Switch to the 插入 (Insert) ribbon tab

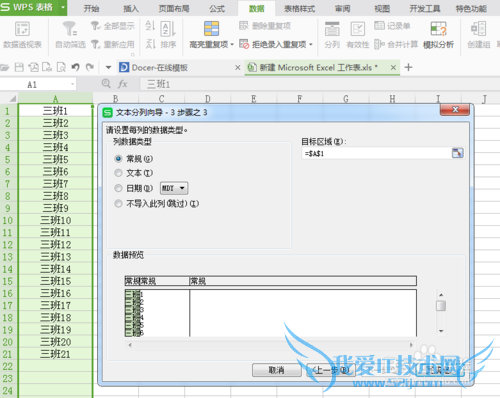pyautogui.click(x=131, y=8)
